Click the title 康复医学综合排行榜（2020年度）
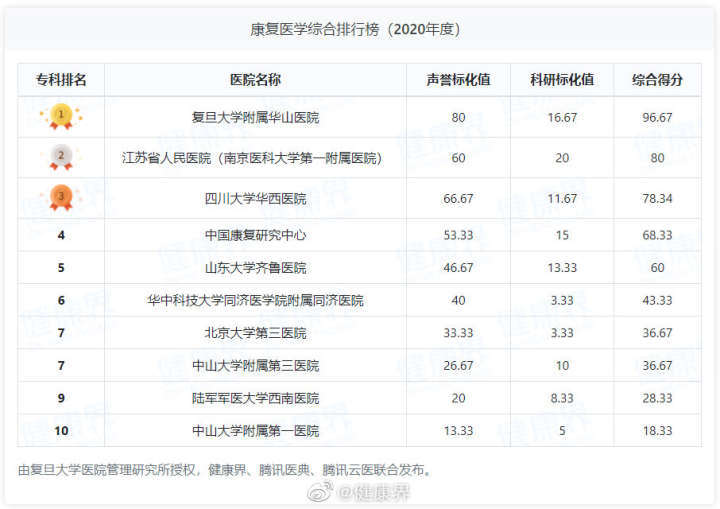Screen dimensions: 720x509 (355, 29)
